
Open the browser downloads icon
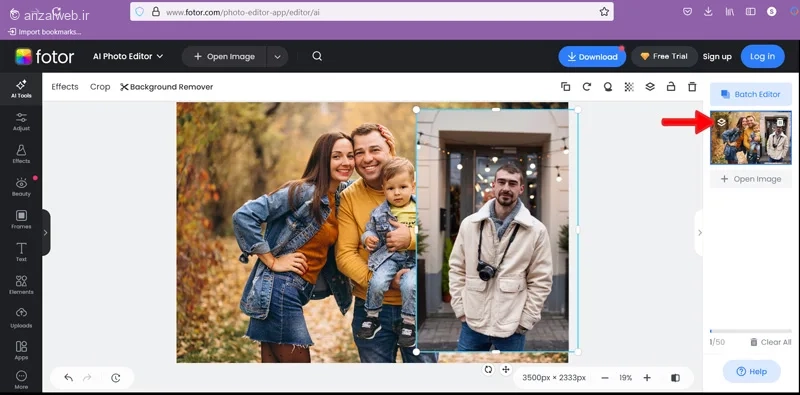[708, 12]
